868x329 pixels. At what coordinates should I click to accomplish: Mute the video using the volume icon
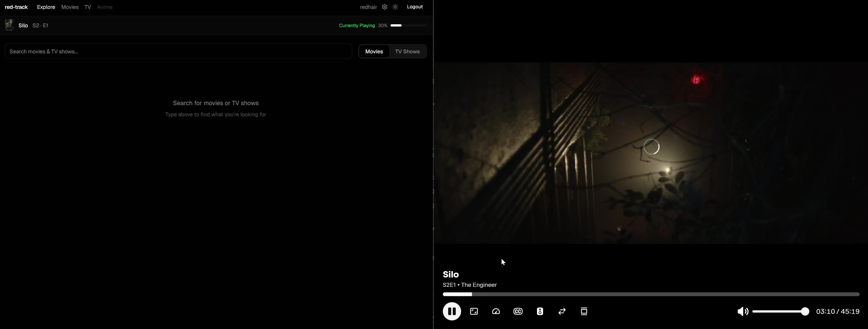(743, 311)
